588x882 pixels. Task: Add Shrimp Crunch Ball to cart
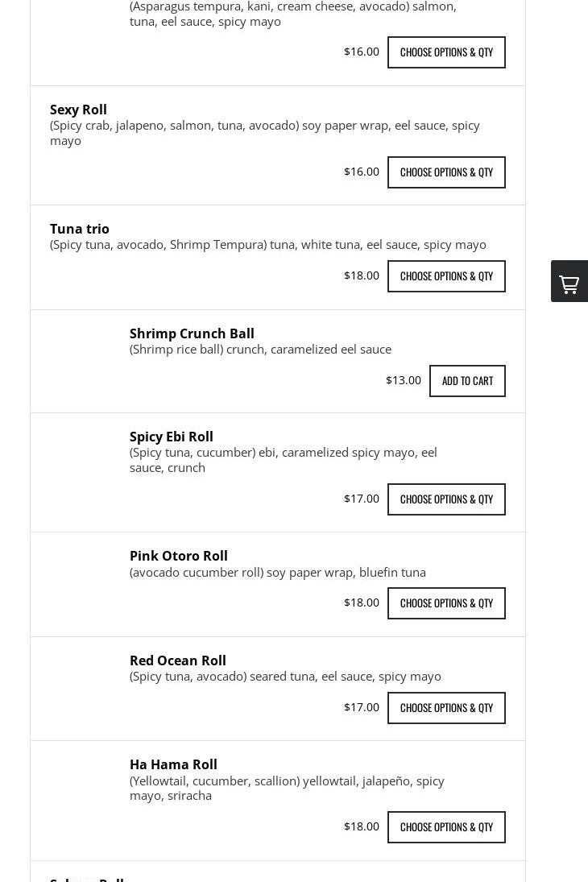pos(467,381)
